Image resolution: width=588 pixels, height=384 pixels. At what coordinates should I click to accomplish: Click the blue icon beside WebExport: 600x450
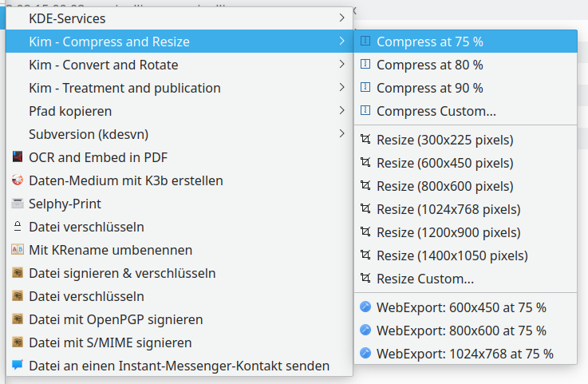point(365,307)
